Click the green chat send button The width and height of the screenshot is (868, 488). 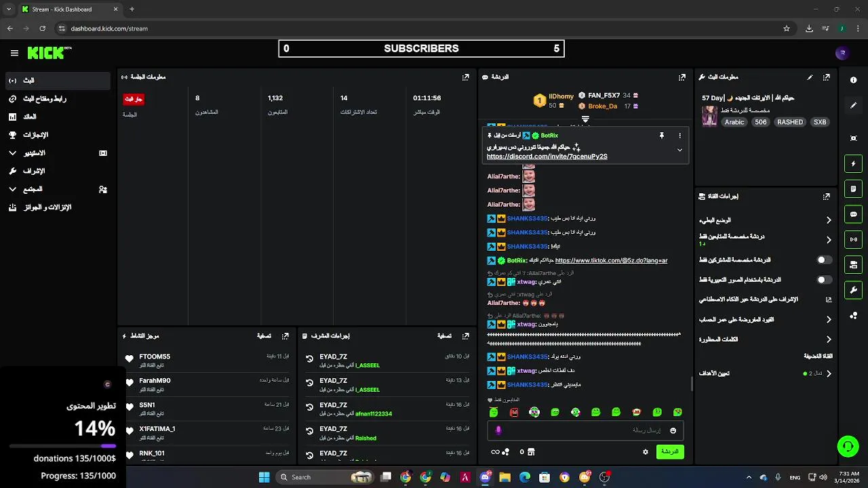(670, 451)
